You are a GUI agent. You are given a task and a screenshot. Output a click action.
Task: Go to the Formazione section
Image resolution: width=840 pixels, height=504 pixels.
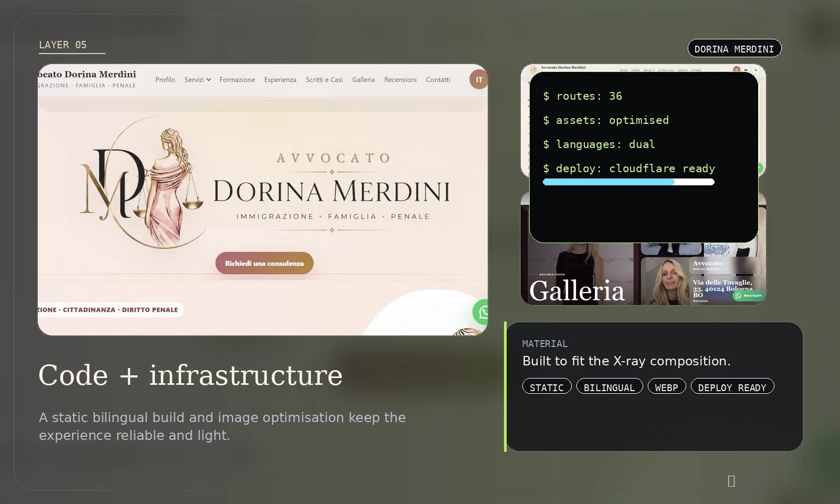point(237,80)
